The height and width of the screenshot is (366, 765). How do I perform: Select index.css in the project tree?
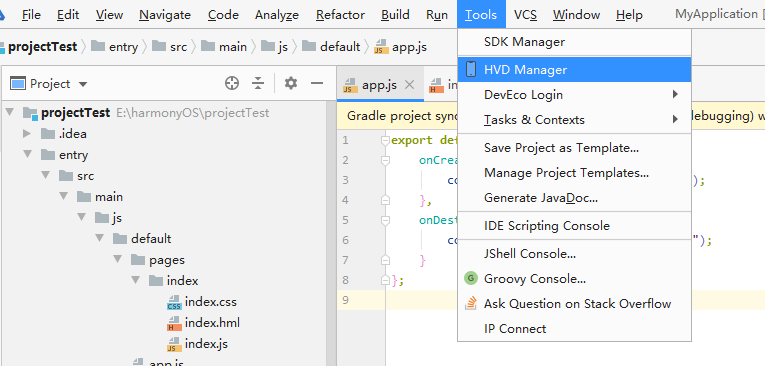pos(211,302)
